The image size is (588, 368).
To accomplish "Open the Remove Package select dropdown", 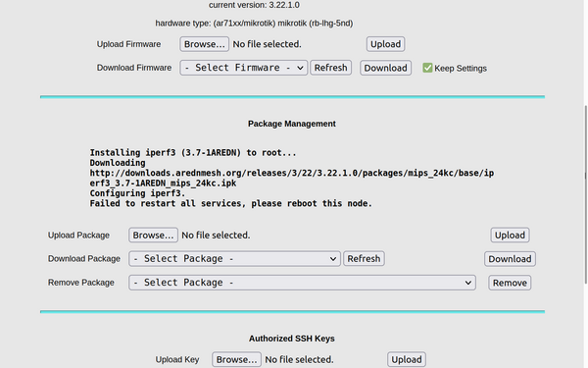I will pos(302,283).
